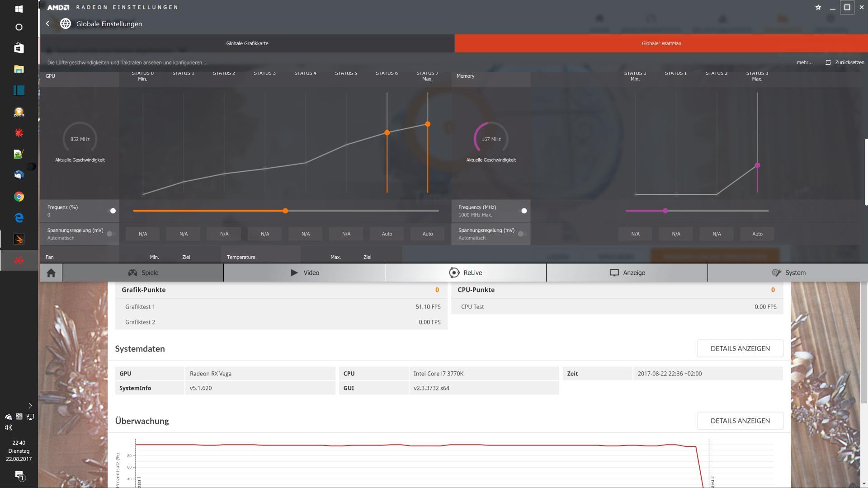Select GPU Status 7 Max curve point
Viewport: 868px width, 488px height.
428,124
